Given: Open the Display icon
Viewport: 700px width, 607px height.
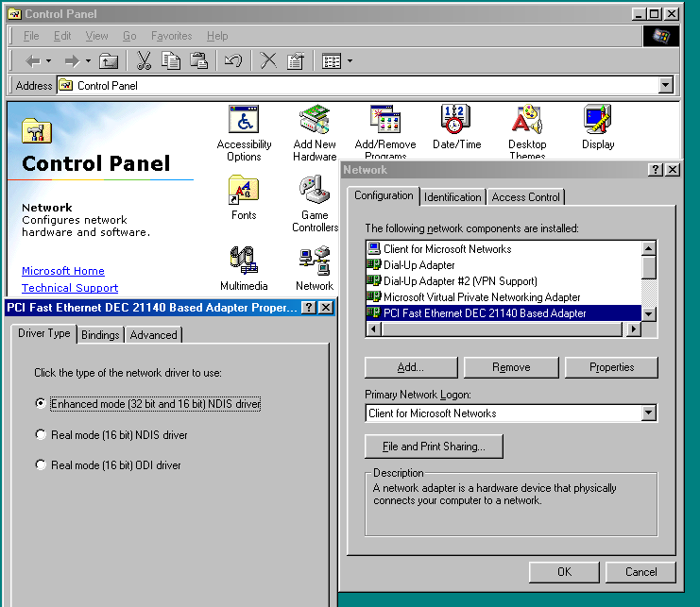Looking at the screenshot, I should point(598,120).
